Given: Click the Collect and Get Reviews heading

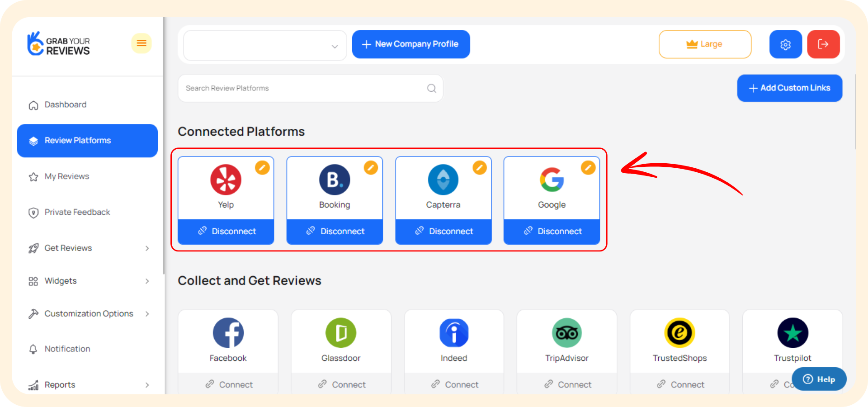Looking at the screenshot, I should point(250,281).
